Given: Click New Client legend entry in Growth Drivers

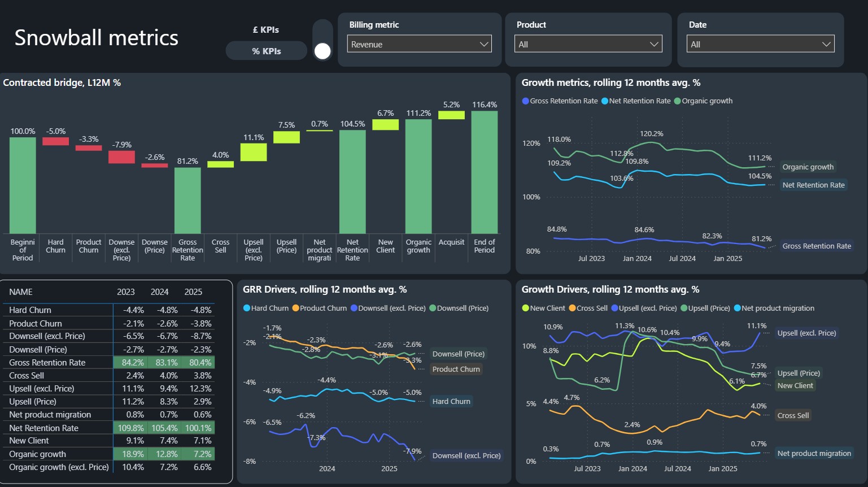Looking at the screenshot, I should pos(543,308).
